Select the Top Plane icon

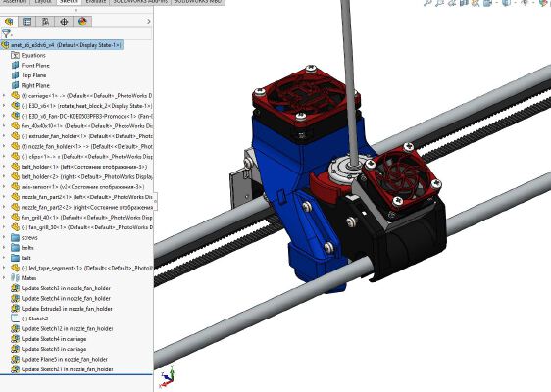pos(15,75)
